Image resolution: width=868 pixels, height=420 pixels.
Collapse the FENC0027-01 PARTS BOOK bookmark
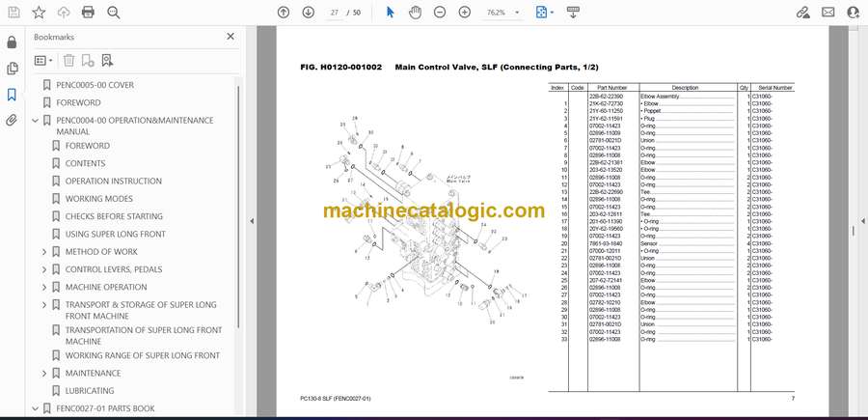pos(36,408)
